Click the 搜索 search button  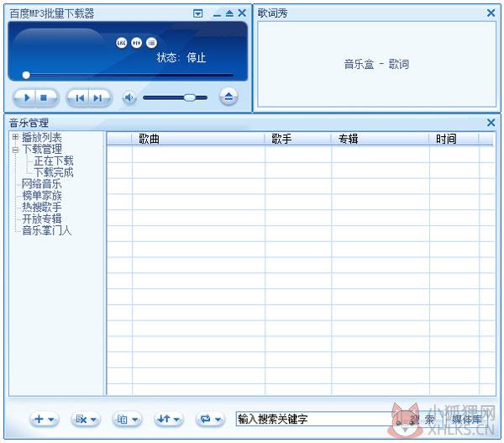pyautogui.click(x=423, y=419)
